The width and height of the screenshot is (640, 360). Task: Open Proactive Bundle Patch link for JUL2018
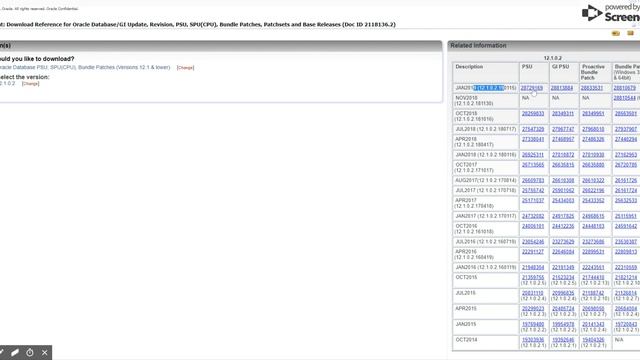[x=593, y=129]
